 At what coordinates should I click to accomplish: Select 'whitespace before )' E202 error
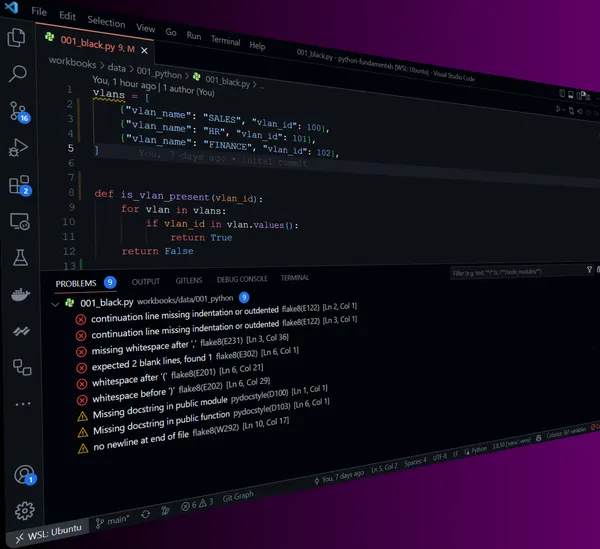173,391
